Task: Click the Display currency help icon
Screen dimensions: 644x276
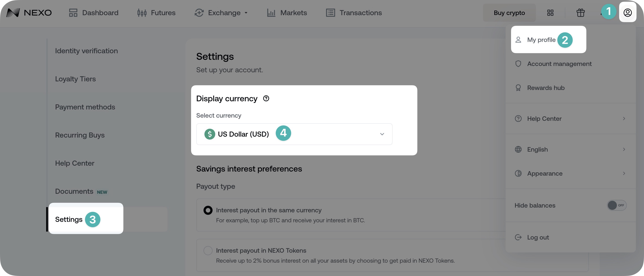Action: (266, 98)
